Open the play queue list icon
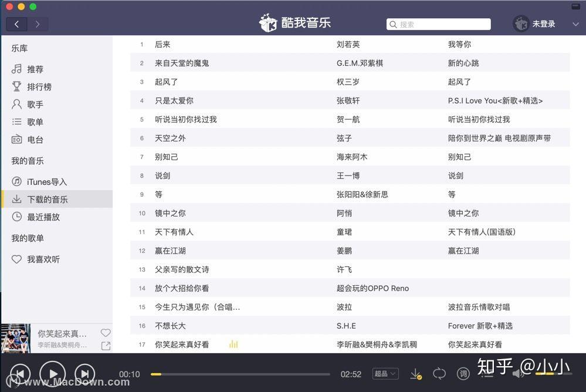Screen dimensions: 586x392 [x=487, y=374]
